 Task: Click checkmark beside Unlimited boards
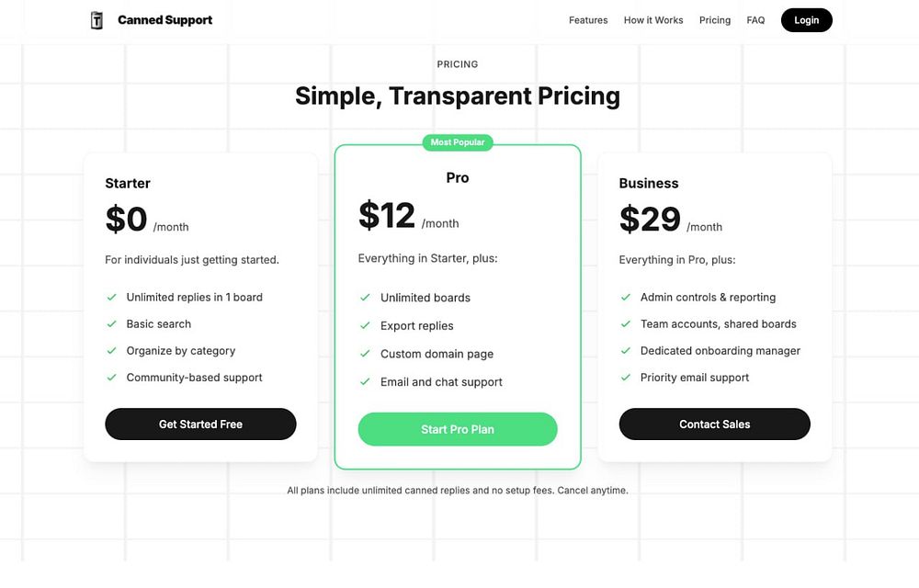365,298
